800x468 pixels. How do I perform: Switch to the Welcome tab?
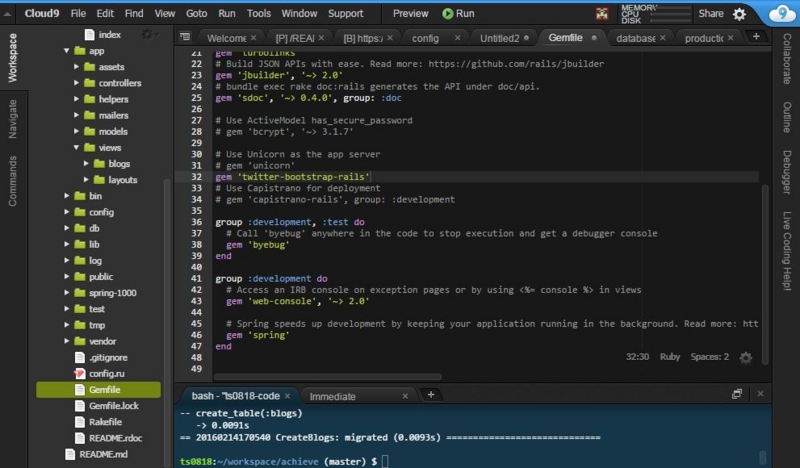point(226,38)
